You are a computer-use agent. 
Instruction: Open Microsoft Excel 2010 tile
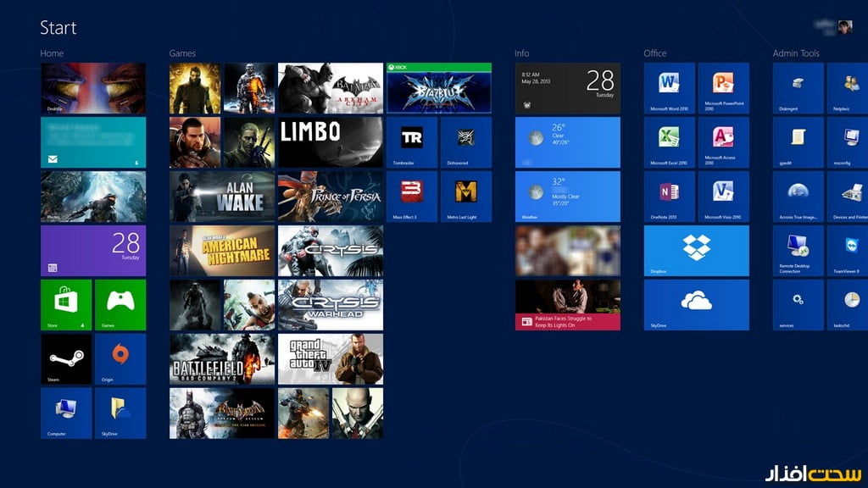(669, 142)
